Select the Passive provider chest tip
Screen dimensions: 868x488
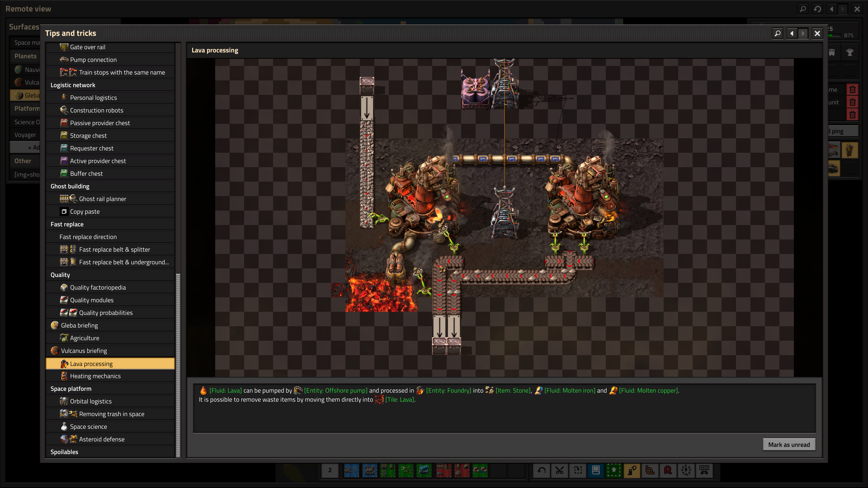pyautogui.click(x=111, y=123)
